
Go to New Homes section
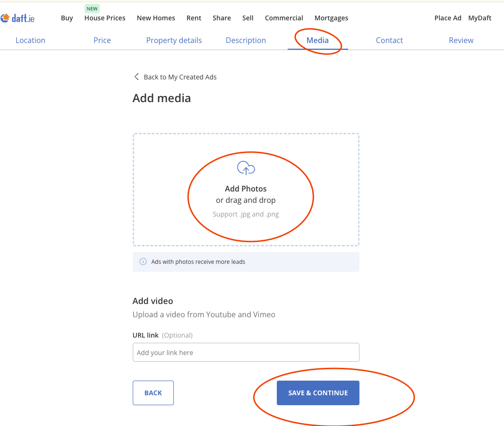coord(156,18)
